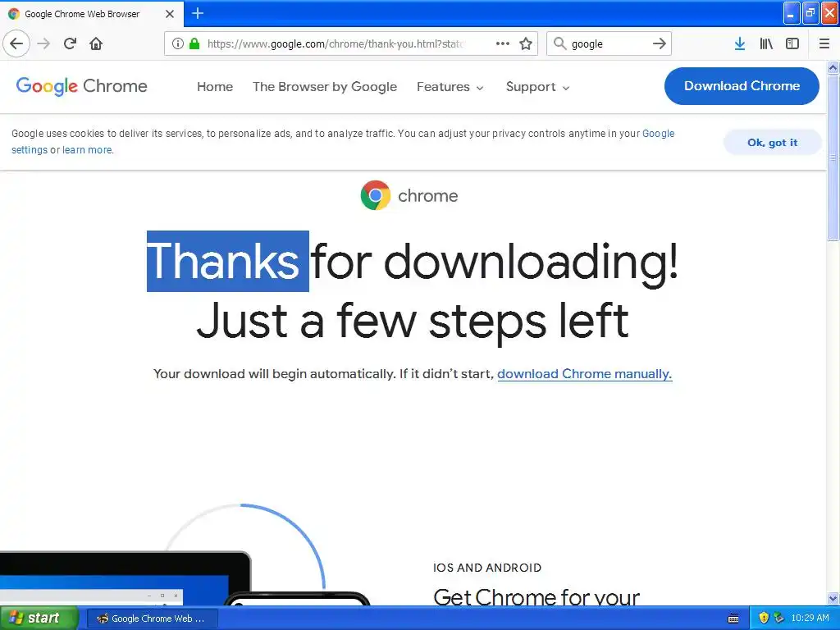Click the Google Chrome logo in header

81,86
